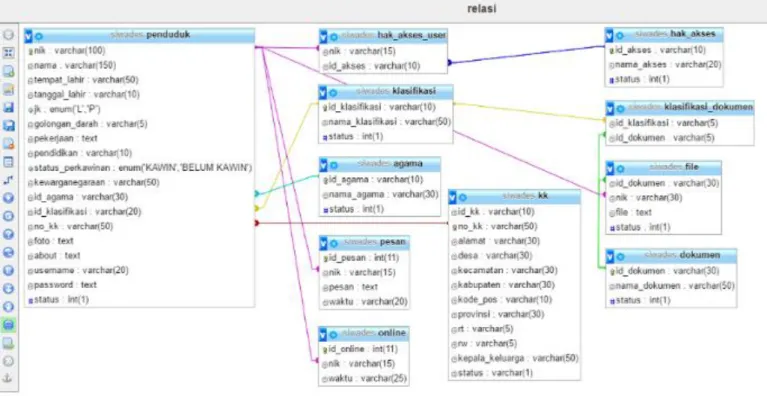This screenshot has width=767, height=396.
Task: Click the online table name header
Action: pyautogui.click(x=391, y=333)
